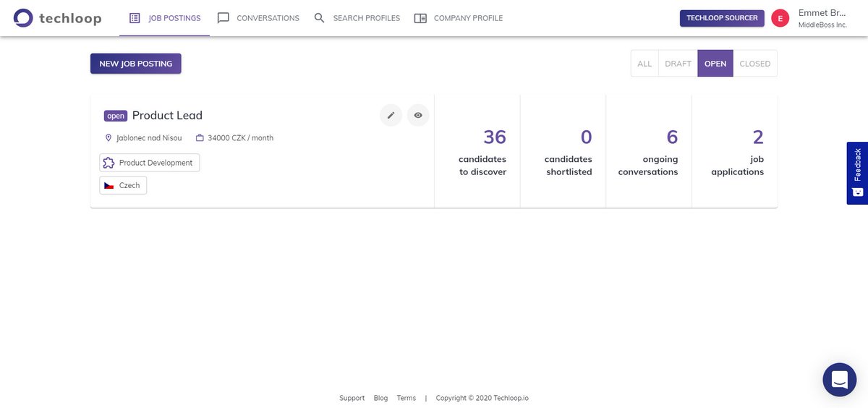Open the Feedback side tab
The width and height of the screenshot is (868, 408).
pos(857,173)
